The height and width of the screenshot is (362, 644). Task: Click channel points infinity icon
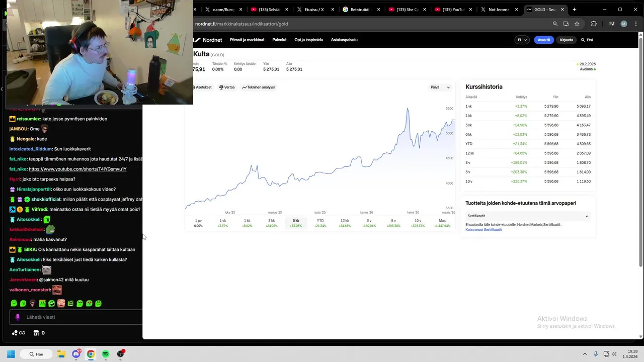click(x=19, y=333)
